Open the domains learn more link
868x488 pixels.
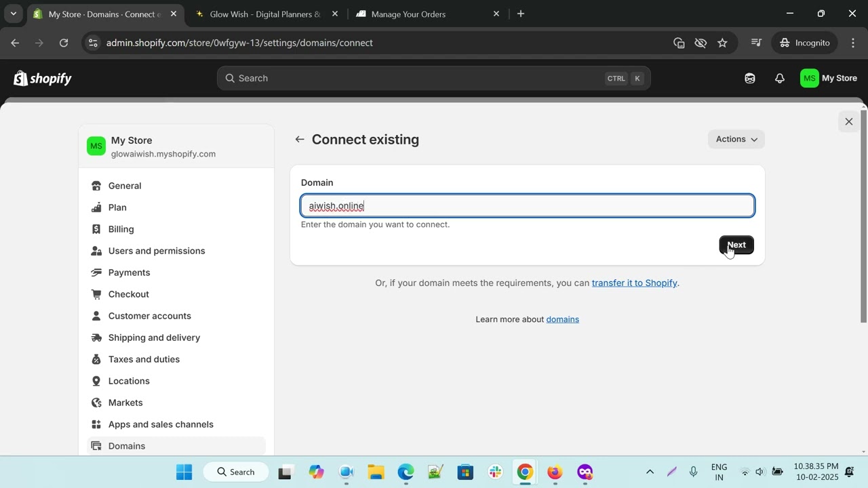click(563, 319)
